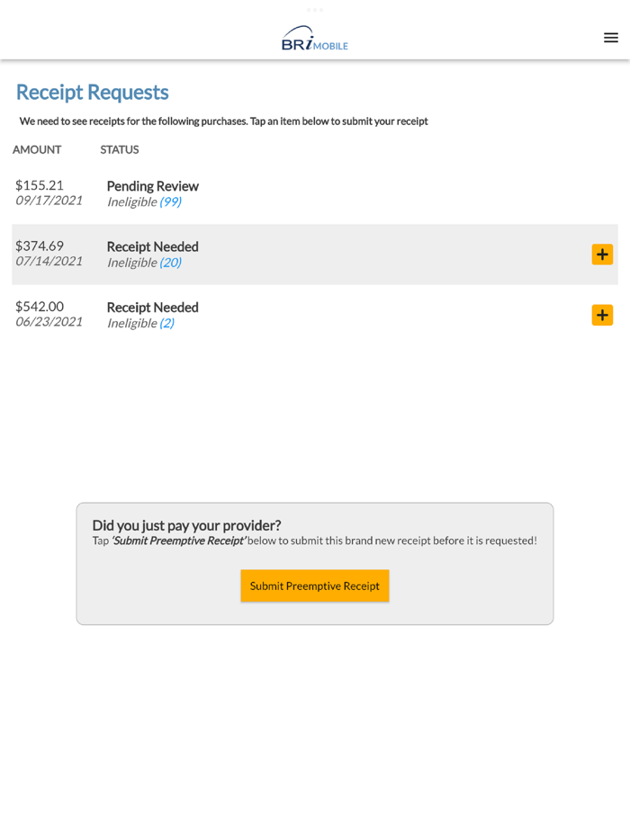
Task: Tap the BRI Mobile logo
Action: pyautogui.click(x=314, y=39)
